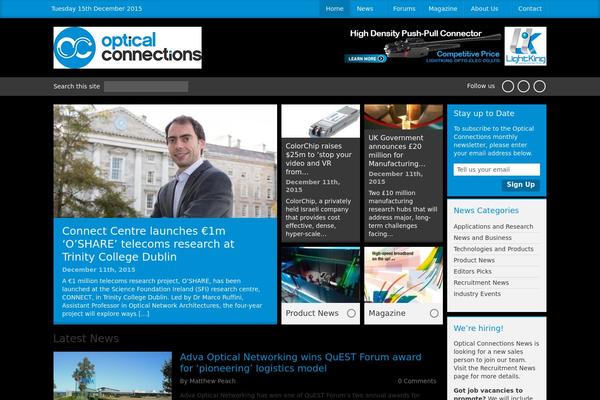Click the Magazine tile cover image
600x400 pixels.
[x=403, y=275]
